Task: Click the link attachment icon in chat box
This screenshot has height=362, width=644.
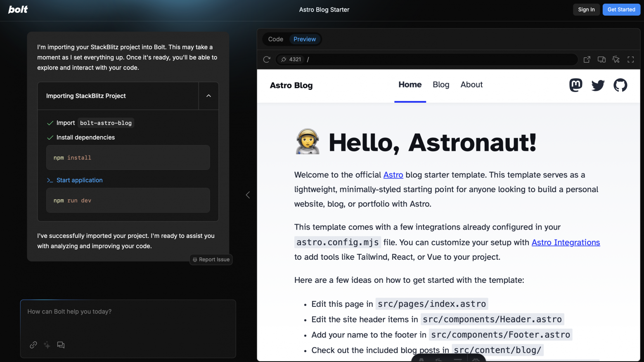Action: pyautogui.click(x=33, y=345)
